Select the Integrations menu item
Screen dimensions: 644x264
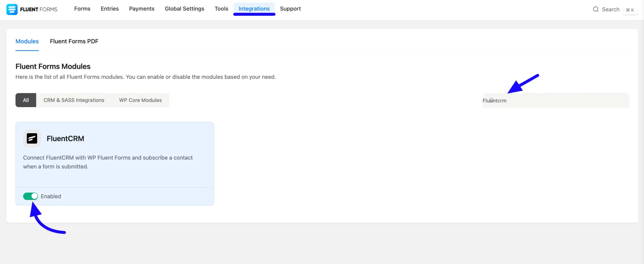coord(254,9)
